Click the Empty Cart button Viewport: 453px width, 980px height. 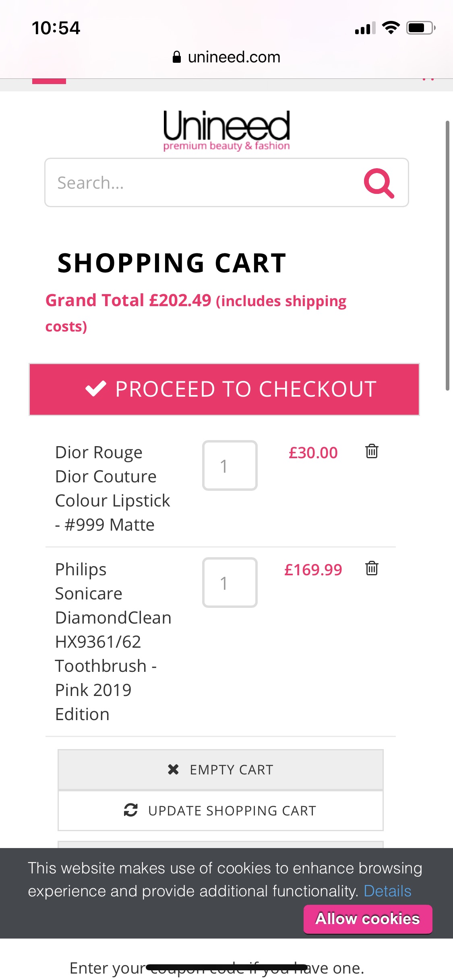220,769
